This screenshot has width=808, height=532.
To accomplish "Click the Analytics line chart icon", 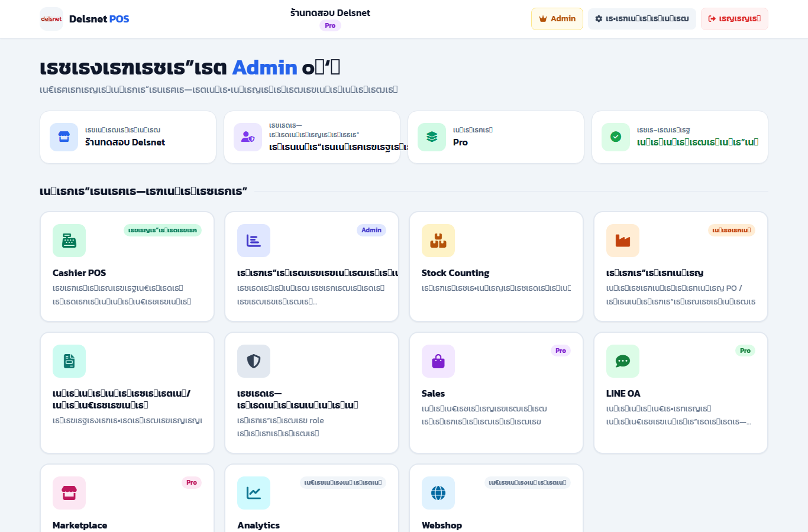I will 254,493.
